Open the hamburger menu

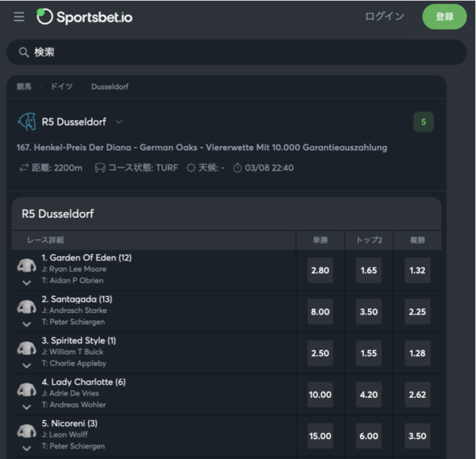click(x=19, y=17)
